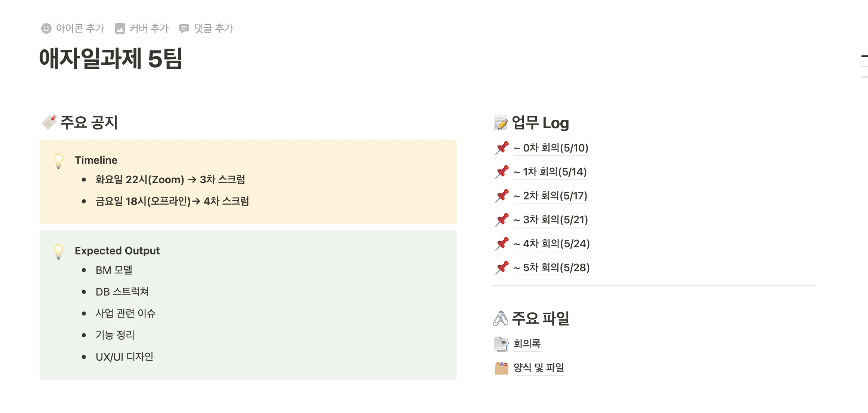
Task: Click the file box icon beside 양식 및 파일
Action: tap(501, 368)
